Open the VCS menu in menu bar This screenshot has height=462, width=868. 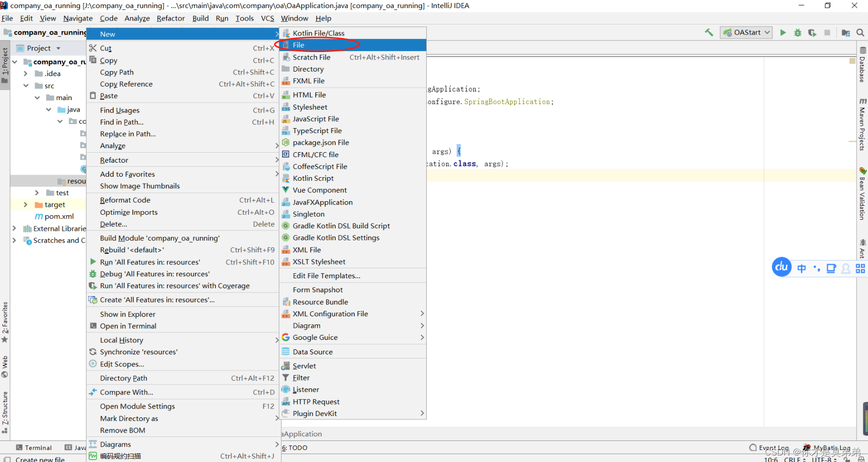pos(267,18)
